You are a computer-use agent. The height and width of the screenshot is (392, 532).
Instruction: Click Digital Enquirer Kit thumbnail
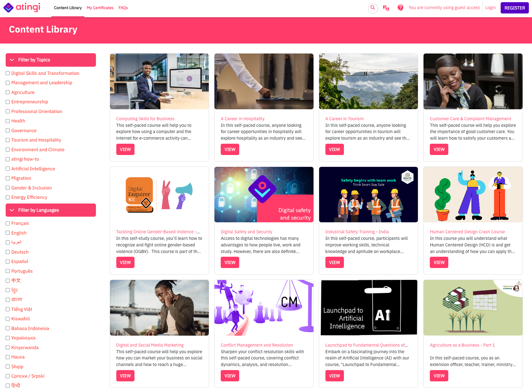pyautogui.click(x=159, y=194)
